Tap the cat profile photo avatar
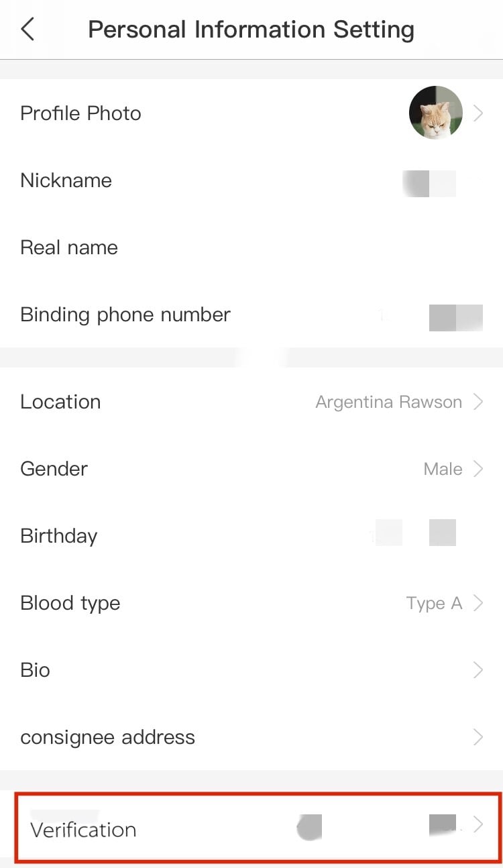 tap(435, 113)
